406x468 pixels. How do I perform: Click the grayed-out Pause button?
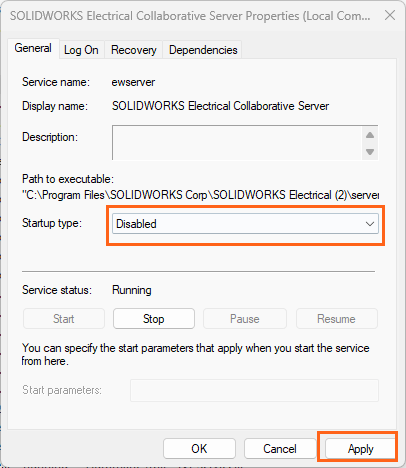pyautogui.click(x=245, y=319)
